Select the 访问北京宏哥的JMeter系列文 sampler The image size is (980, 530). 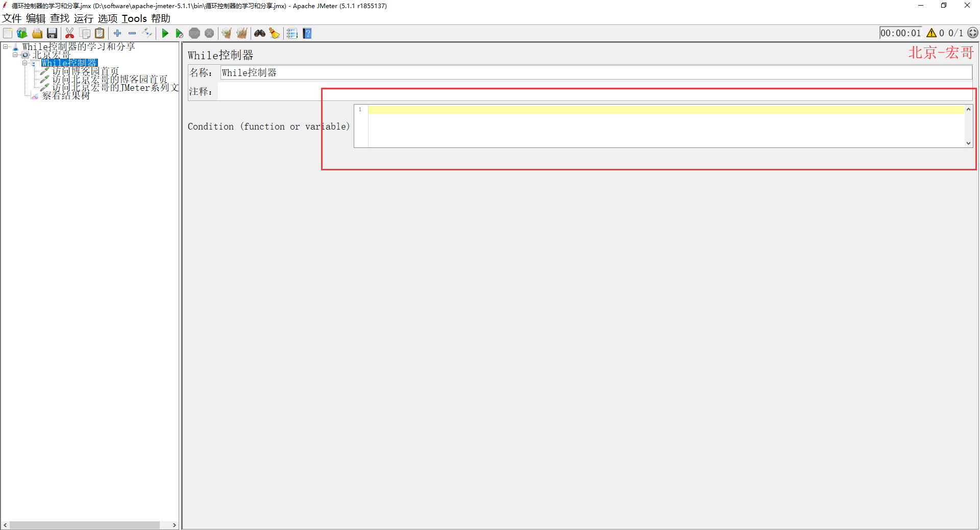tap(115, 87)
